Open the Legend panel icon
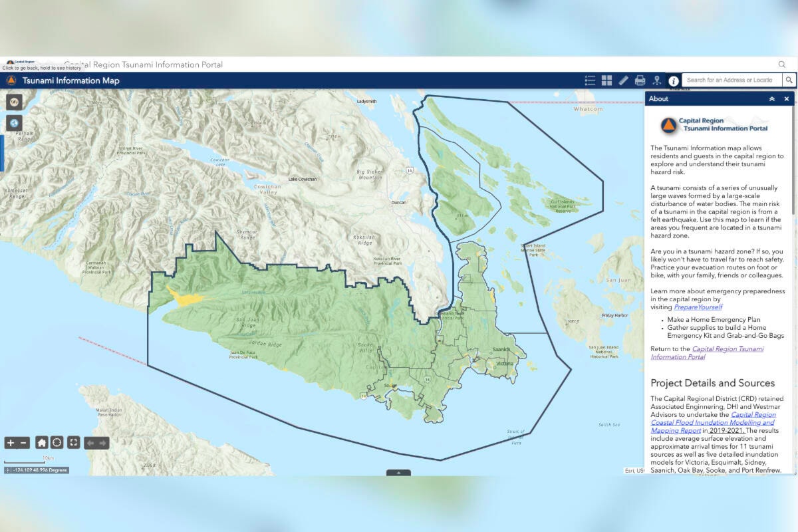 click(590, 80)
